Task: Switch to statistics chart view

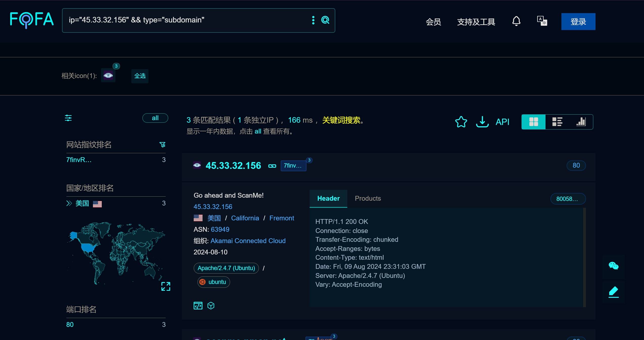Action: click(x=581, y=122)
